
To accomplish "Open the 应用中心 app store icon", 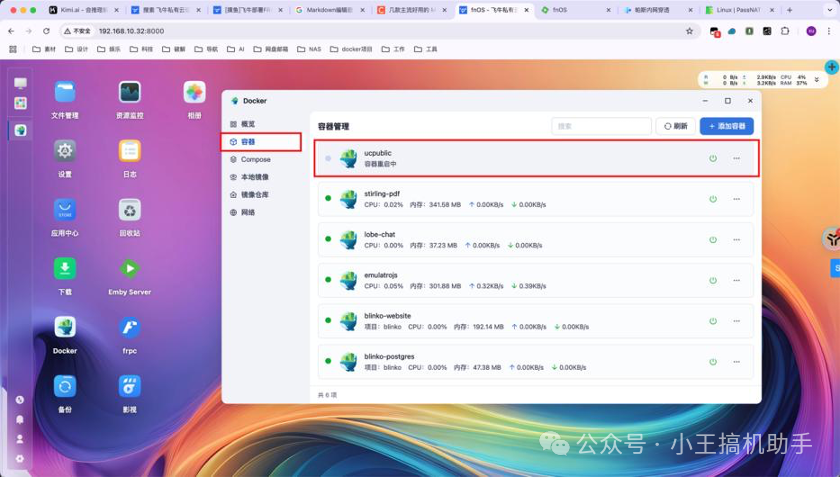I will (65, 210).
